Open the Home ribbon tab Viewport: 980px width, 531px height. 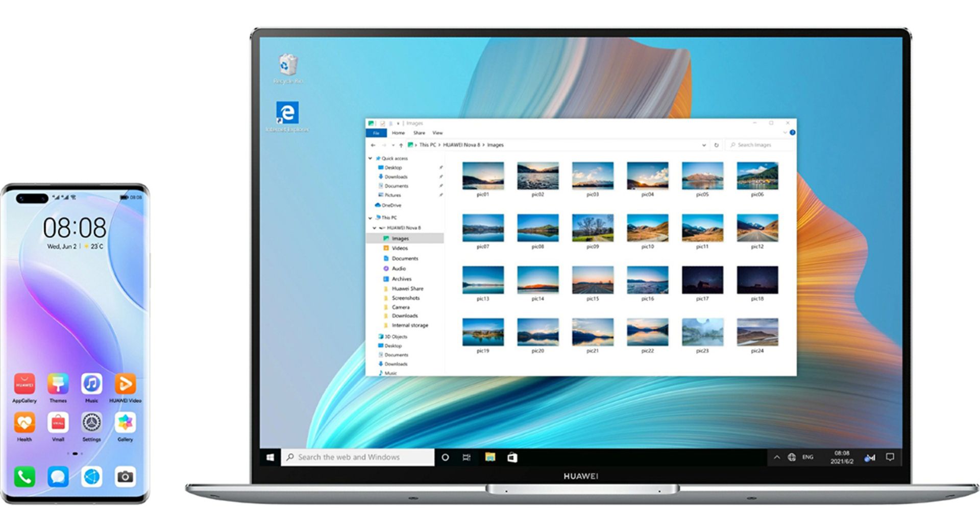pos(398,133)
